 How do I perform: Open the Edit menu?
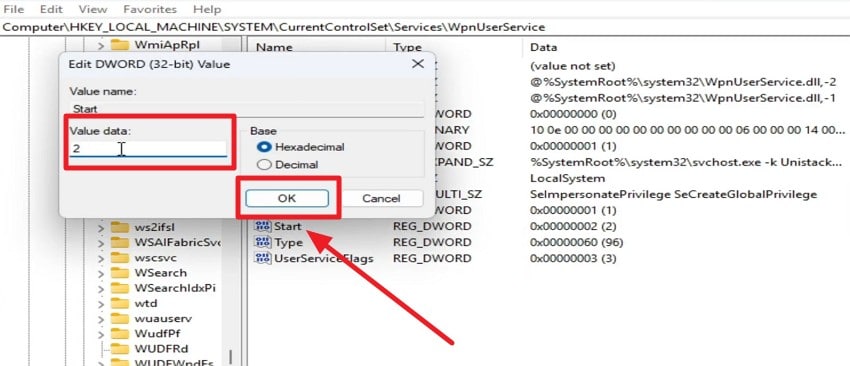51,9
